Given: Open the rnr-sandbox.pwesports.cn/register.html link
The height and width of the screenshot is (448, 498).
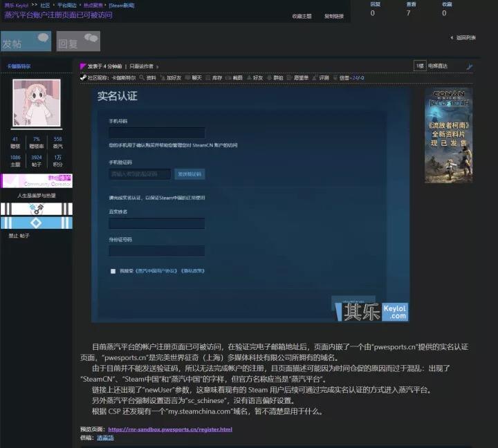Looking at the screenshot, I should tap(170, 429).
